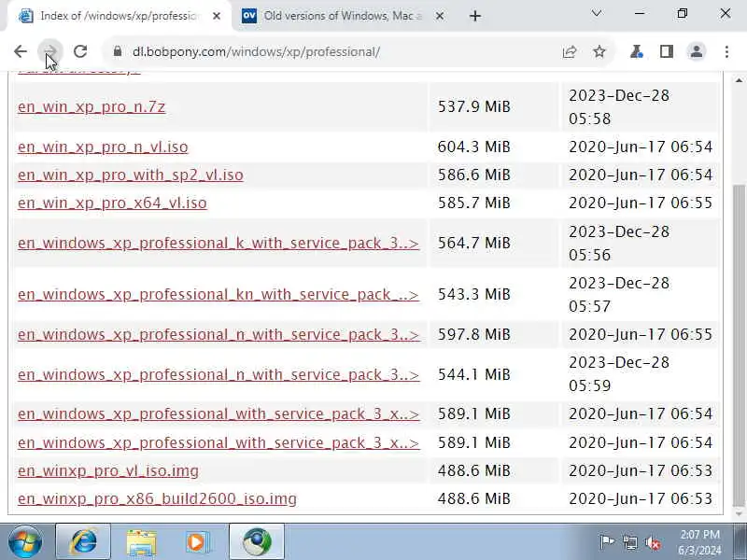Click the browser forward arrow button
The image size is (747, 560).
[50, 51]
